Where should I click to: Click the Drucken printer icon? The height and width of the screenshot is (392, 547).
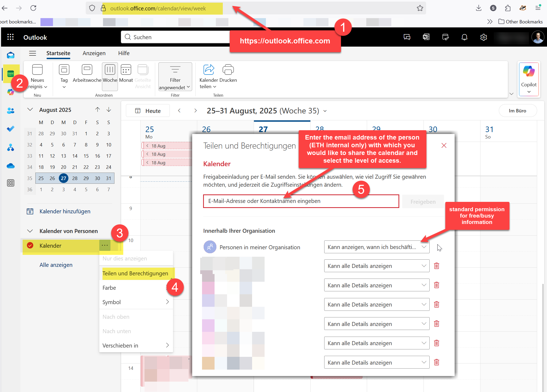tap(228, 70)
